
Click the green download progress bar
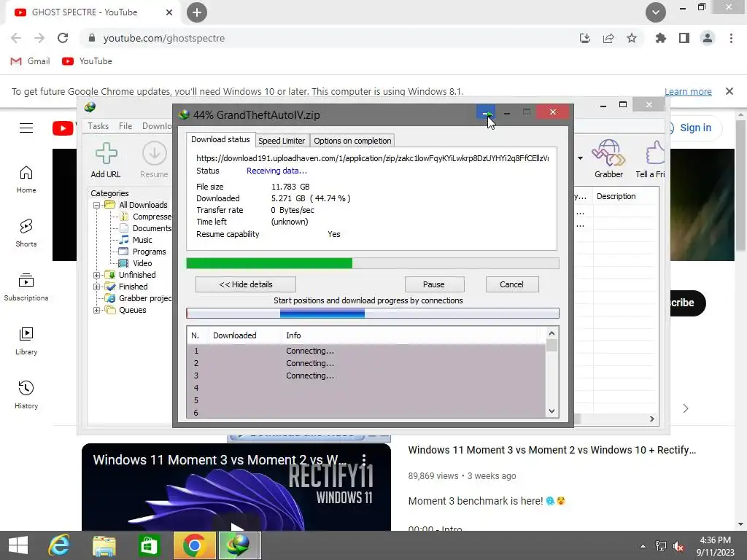373,263
